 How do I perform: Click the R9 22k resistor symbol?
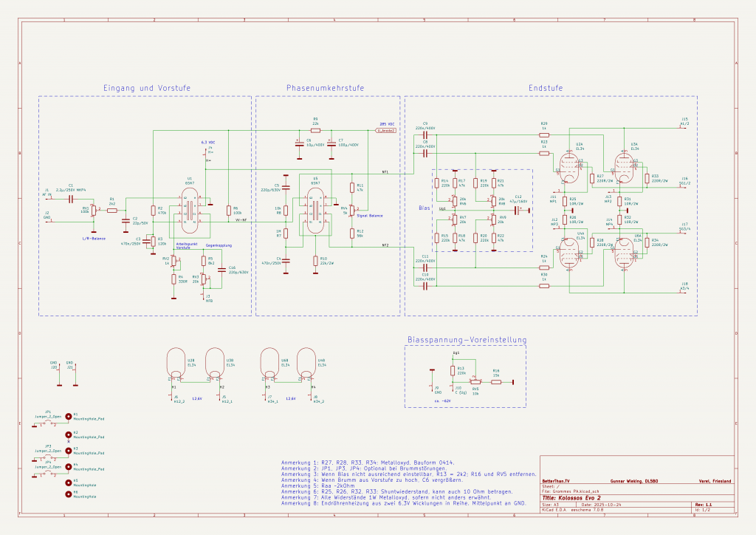coord(315,129)
